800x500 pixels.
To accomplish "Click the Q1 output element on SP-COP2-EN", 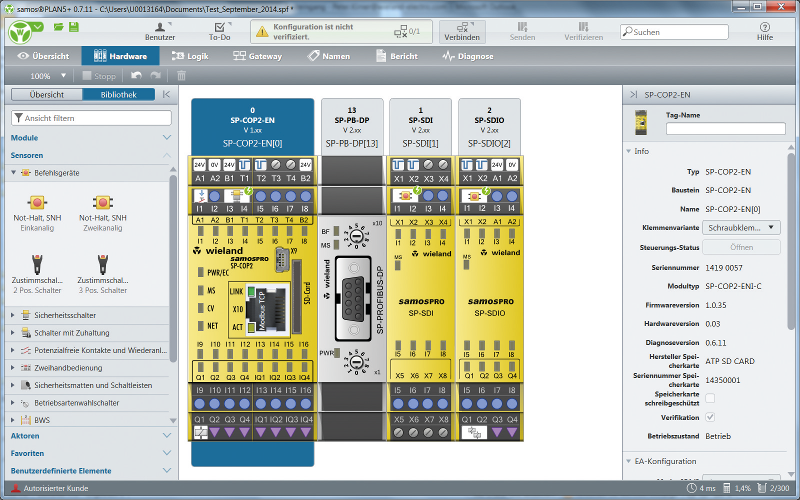I will pyautogui.click(x=200, y=433).
